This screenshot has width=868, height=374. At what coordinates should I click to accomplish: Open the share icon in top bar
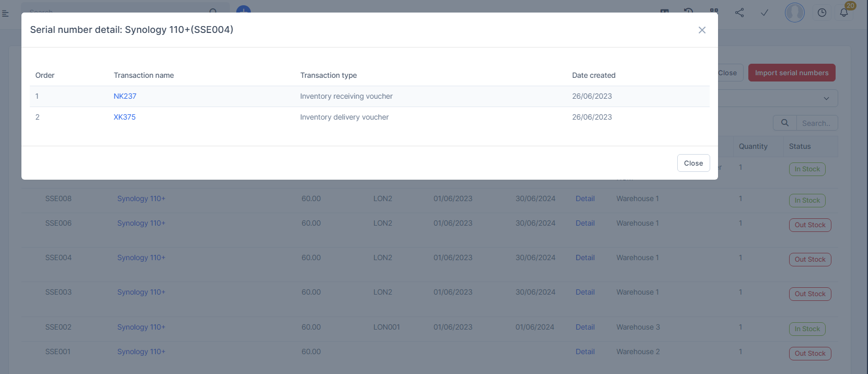(739, 13)
